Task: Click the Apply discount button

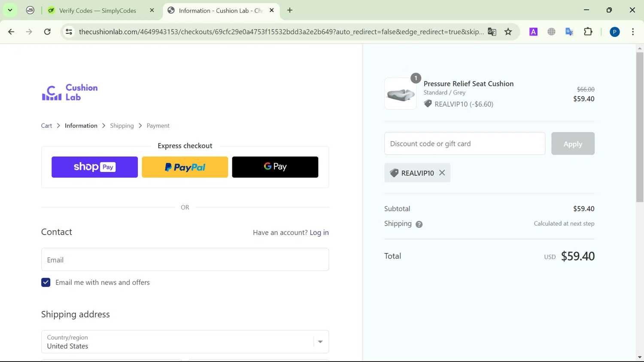Action: (573, 144)
